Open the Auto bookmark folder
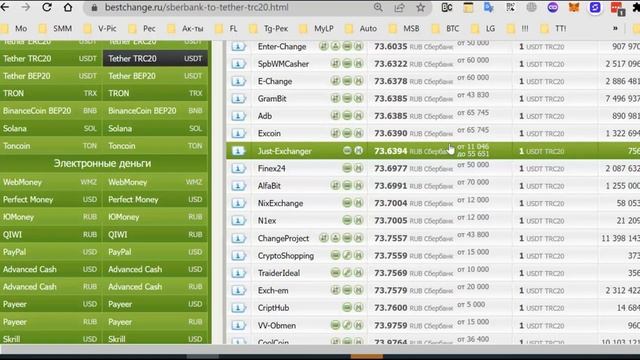The width and height of the screenshot is (640, 360). [362, 29]
